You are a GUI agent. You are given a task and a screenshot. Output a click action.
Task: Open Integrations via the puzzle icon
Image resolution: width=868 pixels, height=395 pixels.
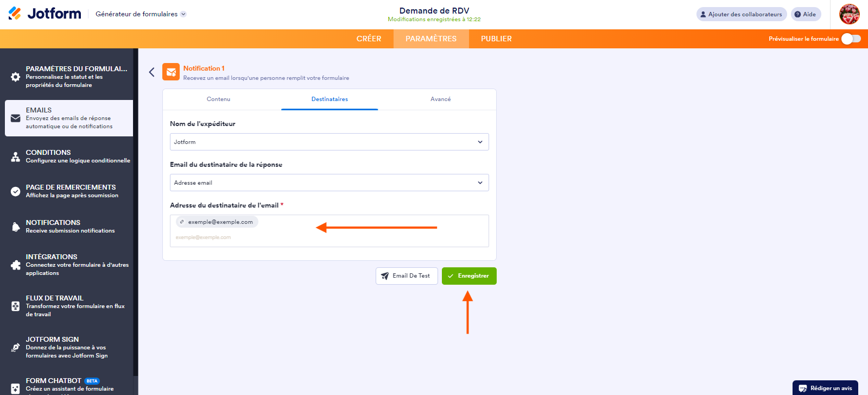click(x=15, y=265)
